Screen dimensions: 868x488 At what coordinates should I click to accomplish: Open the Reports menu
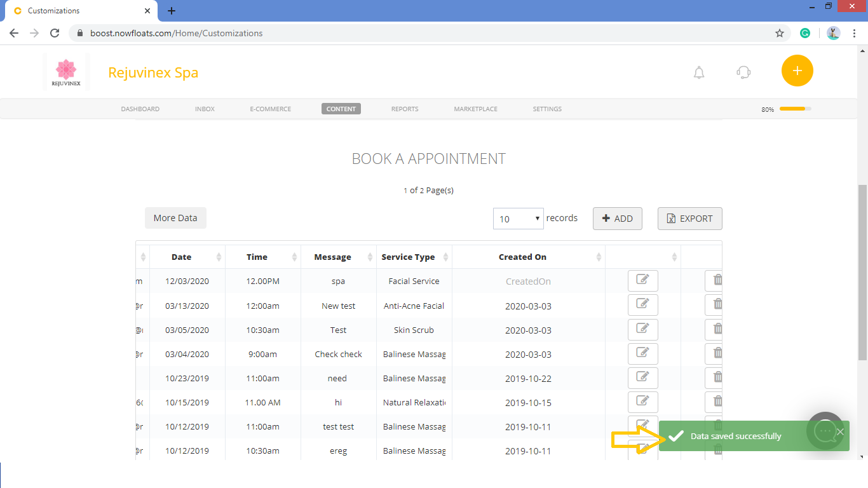coord(405,109)
